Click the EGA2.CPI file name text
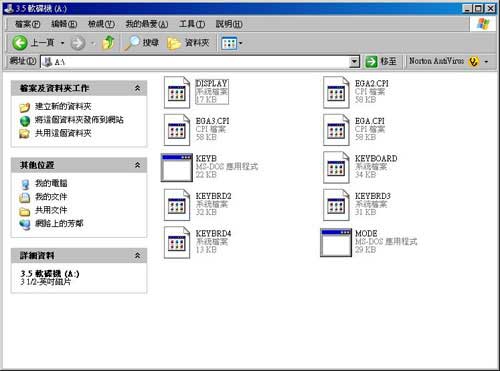This screenshot has width=500, height=371. pos(372,83)
